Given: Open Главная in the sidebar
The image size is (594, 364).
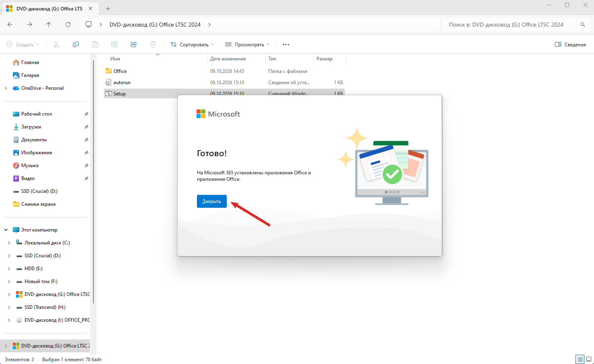Looking at the screenshot, I should pos(30,62).
